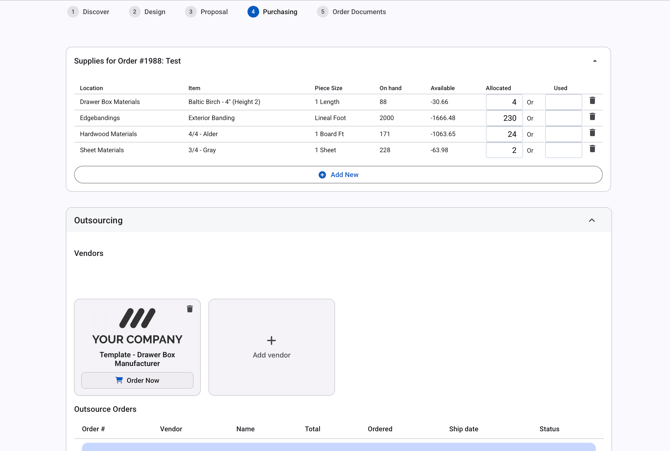Screen dimensions: 670x451
Task: Click the Baltic Birch - 4" item name
Action: pyautogui.click(x=224, y=102)
